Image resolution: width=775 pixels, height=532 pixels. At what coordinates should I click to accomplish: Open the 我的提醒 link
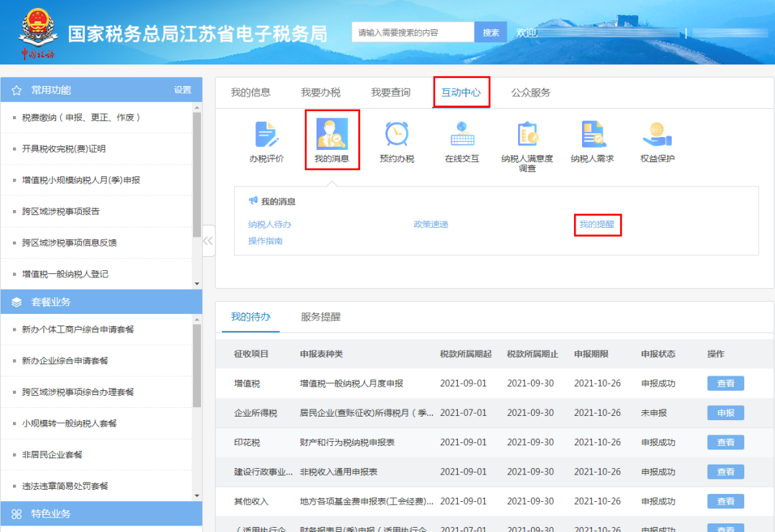pyautogui.click(x=597, y=224)
